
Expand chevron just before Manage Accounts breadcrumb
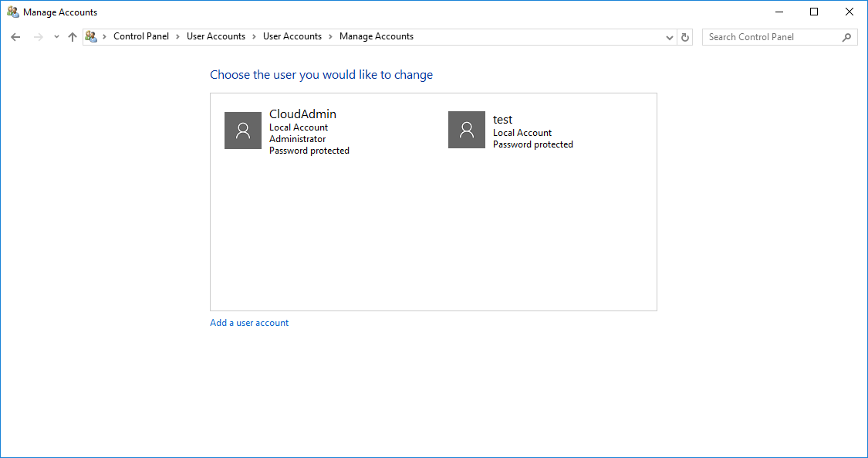pyautogui.click(x=330, y=36)
